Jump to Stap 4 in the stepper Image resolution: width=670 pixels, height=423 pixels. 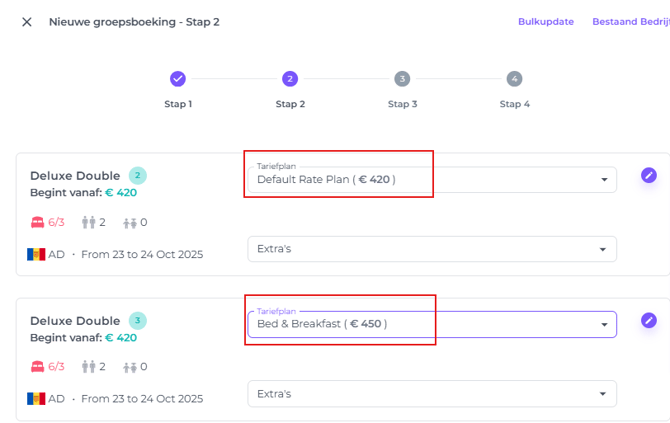514,79
